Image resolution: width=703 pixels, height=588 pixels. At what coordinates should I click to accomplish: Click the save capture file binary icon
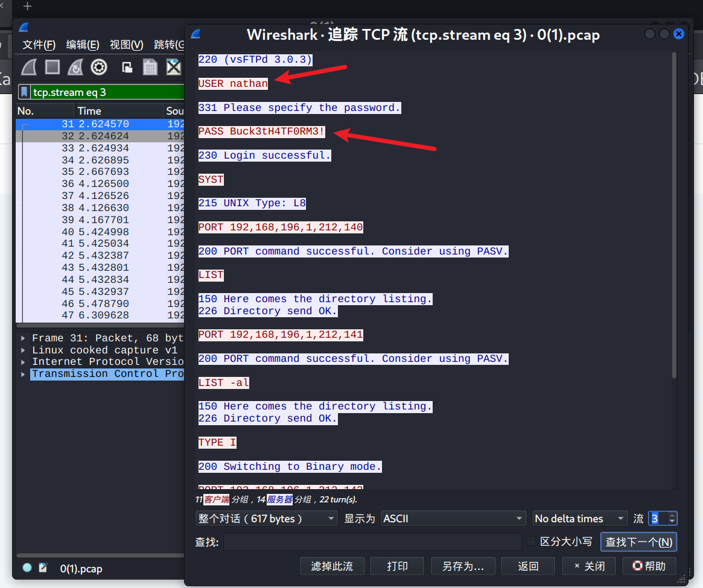[150, 67]
